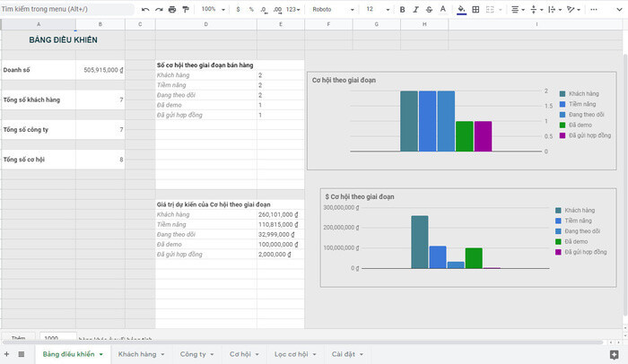Open the cell borders menu
Image resolution: width=628 pixels, height=364 pixels.
coord(475,9)
